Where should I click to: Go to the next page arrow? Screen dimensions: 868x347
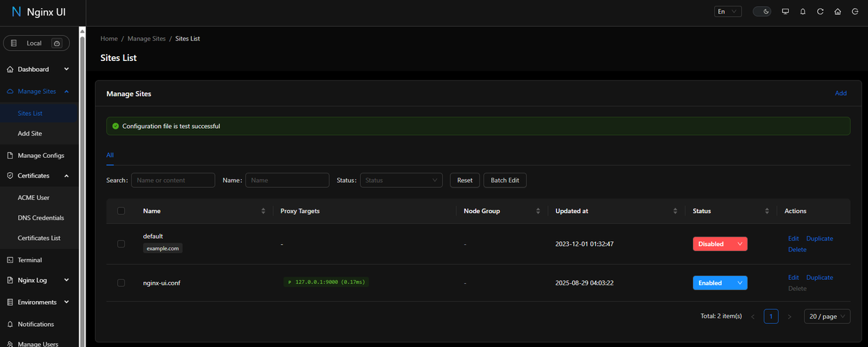pyautogui.click(x=789, y=317)
